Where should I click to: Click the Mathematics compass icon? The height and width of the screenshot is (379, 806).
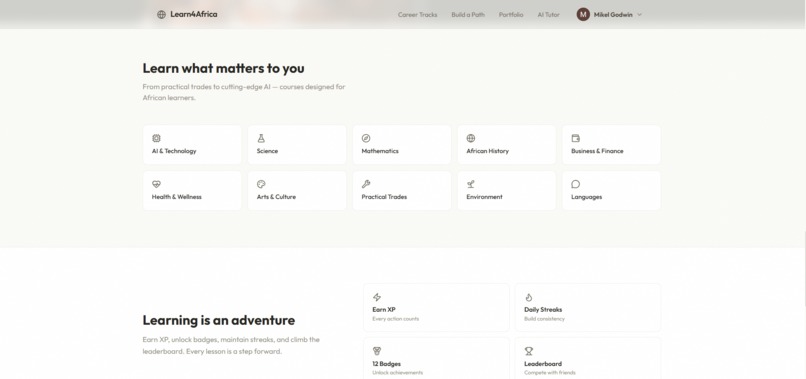pos(366,138)
